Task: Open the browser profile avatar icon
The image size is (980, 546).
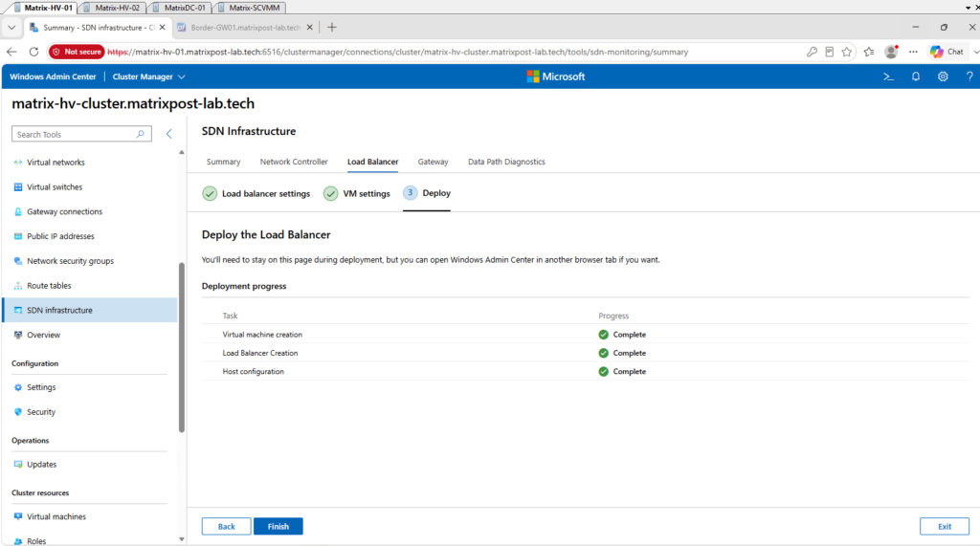Action: click(x=891, y=52)
